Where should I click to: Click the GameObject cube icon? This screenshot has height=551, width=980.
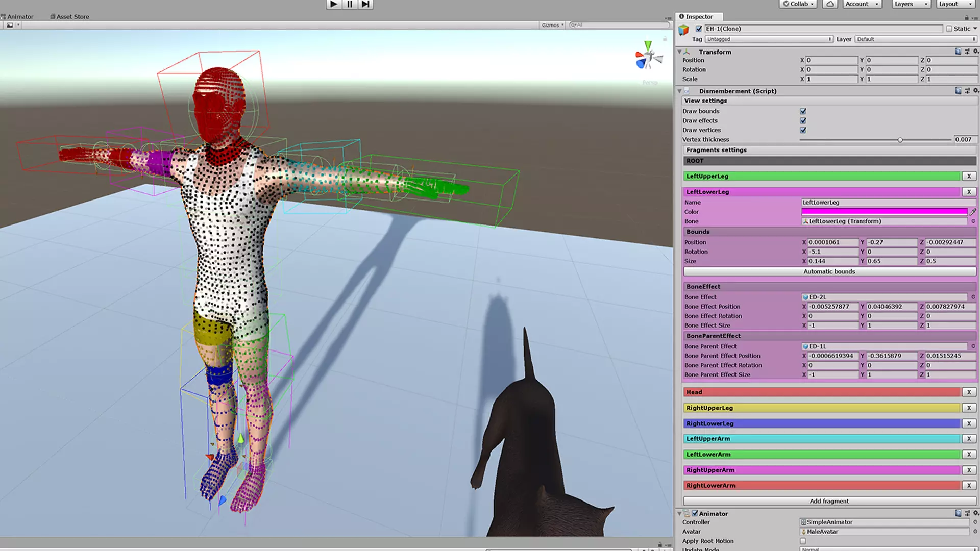[x=683, y=31]
